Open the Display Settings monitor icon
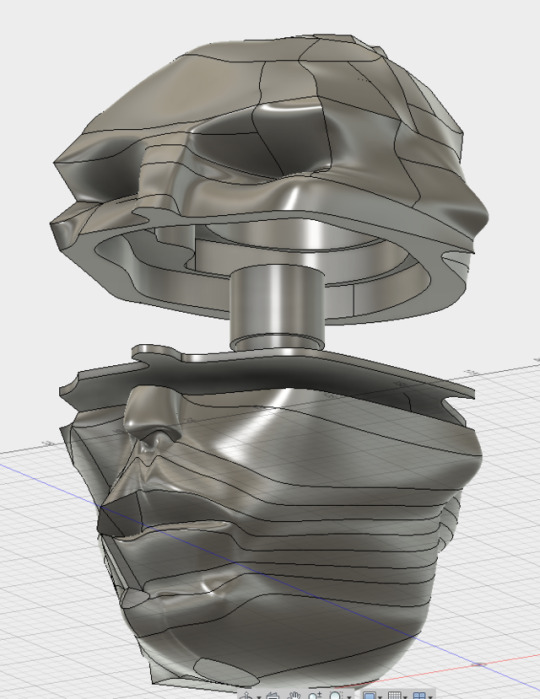Screen dimensions: 540x699 pos(370,695)
